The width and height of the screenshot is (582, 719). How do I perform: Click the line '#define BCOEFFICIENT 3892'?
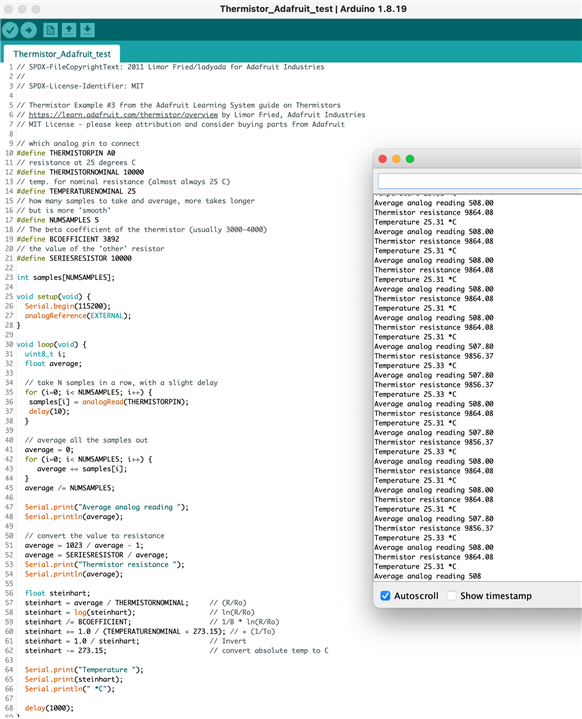coord(68,239)
